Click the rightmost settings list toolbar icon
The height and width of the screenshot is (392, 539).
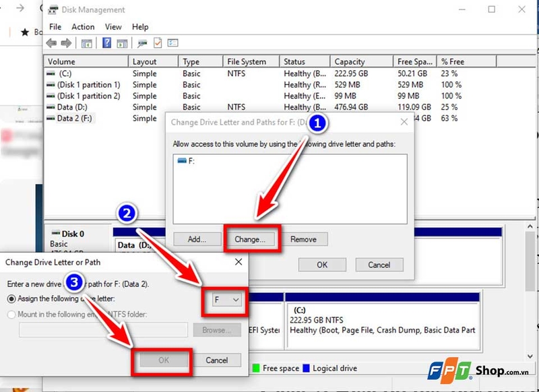172,43
